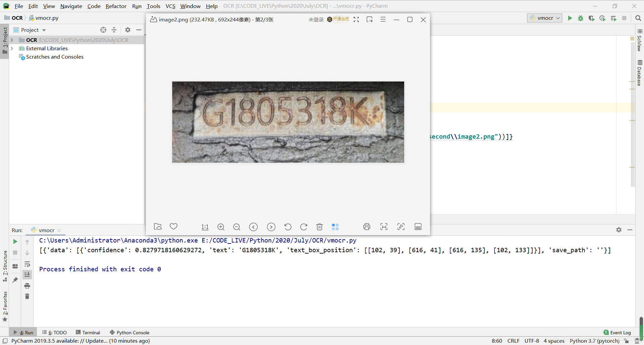Pin the Run tab
644x345 pixels.
[15, 280]
